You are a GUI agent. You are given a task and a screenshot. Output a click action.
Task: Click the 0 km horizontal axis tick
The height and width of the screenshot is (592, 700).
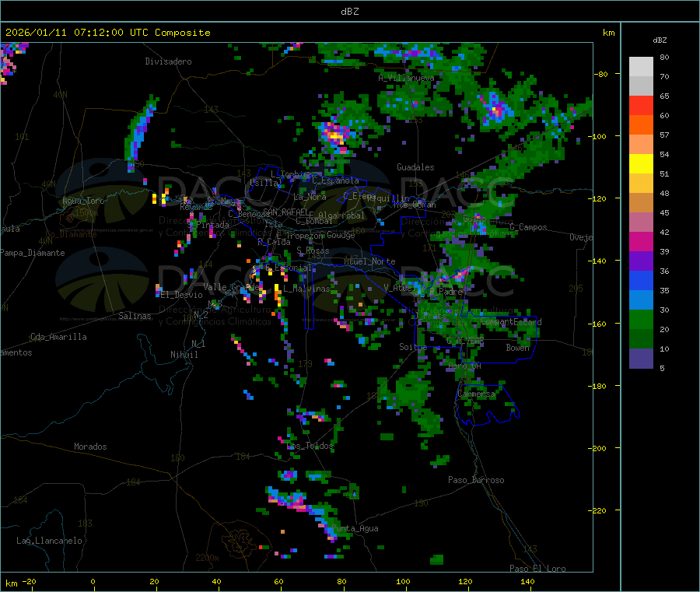(x=93, y=582)
